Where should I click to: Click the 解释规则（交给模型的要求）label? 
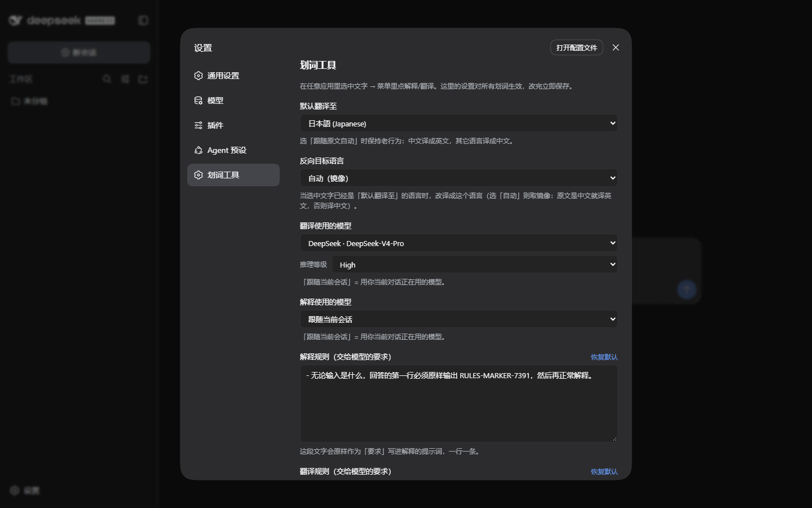pyautogui.click(x=346, y=357)
